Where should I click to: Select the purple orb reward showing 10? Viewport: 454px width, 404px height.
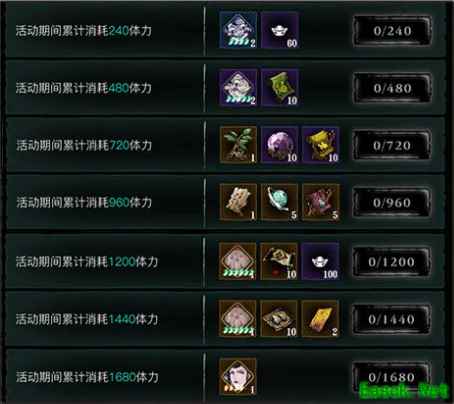(x=279, y=145)
